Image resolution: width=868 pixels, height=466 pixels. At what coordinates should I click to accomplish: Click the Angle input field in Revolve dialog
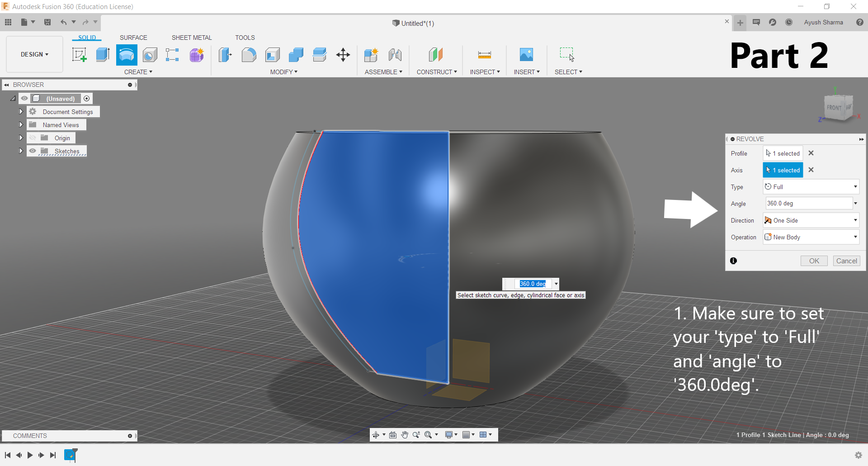tap(808, 204)
